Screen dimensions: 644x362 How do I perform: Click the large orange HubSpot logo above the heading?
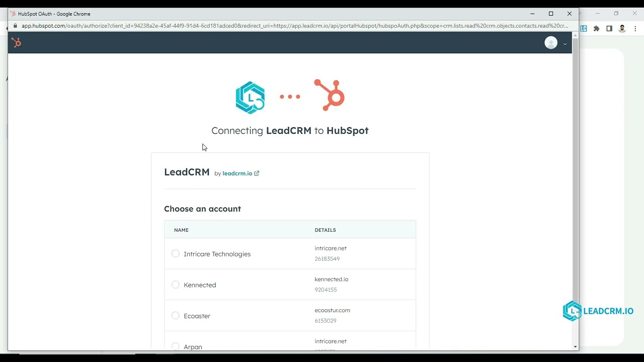(330, 95)
